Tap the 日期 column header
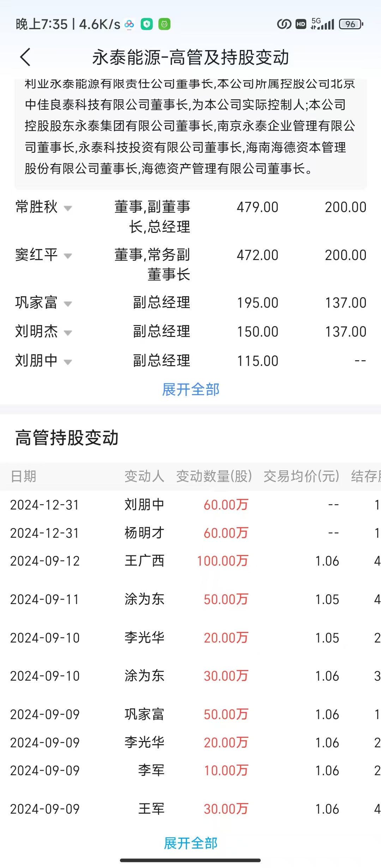The image size is (381, 868). [x=23, y=476]
